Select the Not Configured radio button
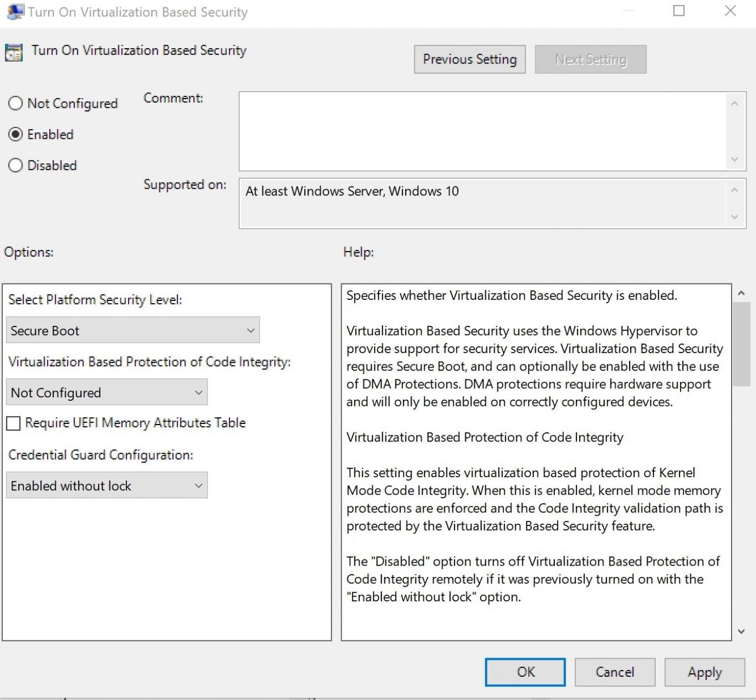Viewport: 756px width, 700px height. 15,103
